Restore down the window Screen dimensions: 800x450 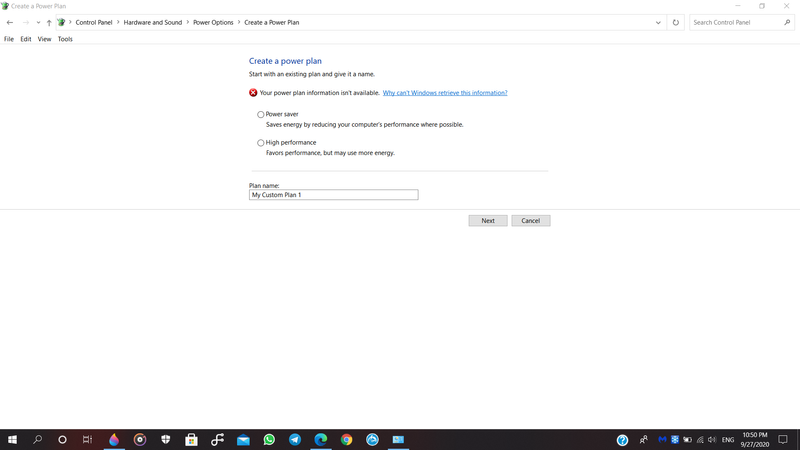point(762,6)
